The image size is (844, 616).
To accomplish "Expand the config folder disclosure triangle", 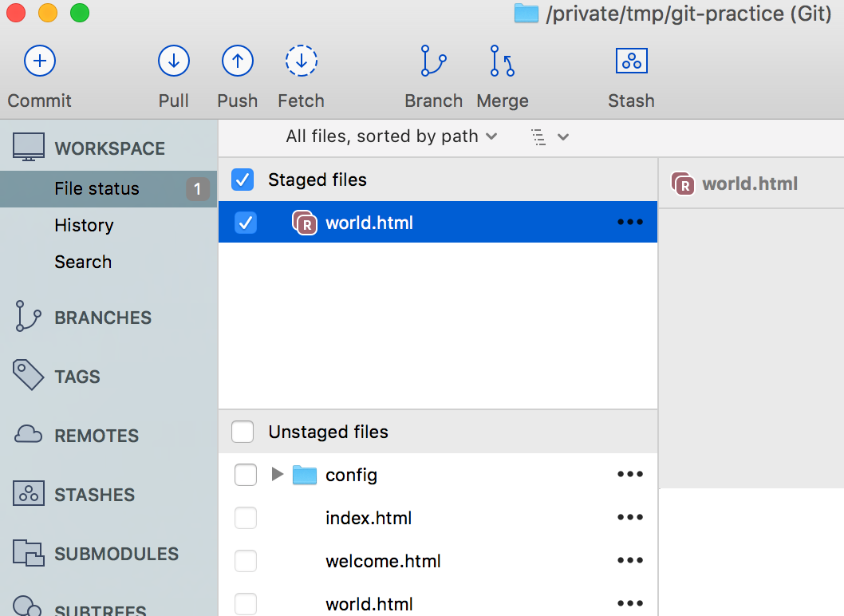I will [x=277, y=474].
